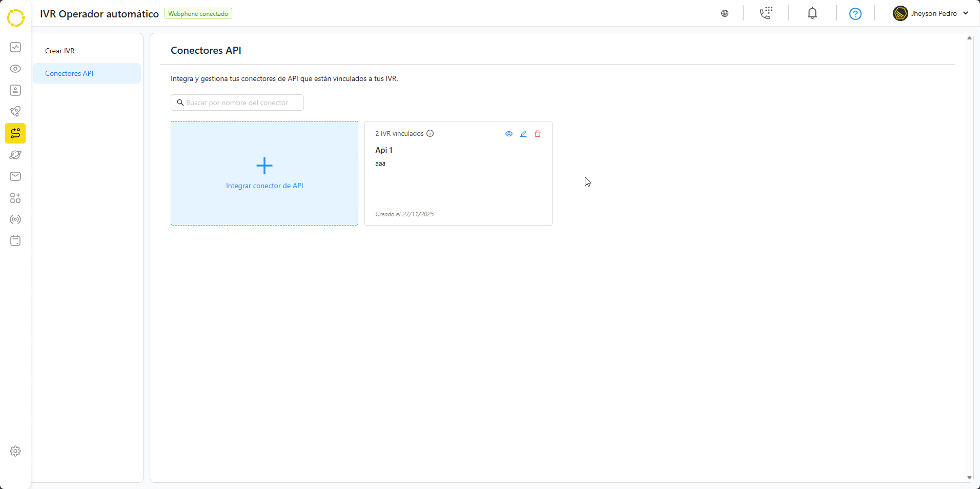View Api 1 connector details via eye icon
This screenshot has height=489, width=980.
509,134
